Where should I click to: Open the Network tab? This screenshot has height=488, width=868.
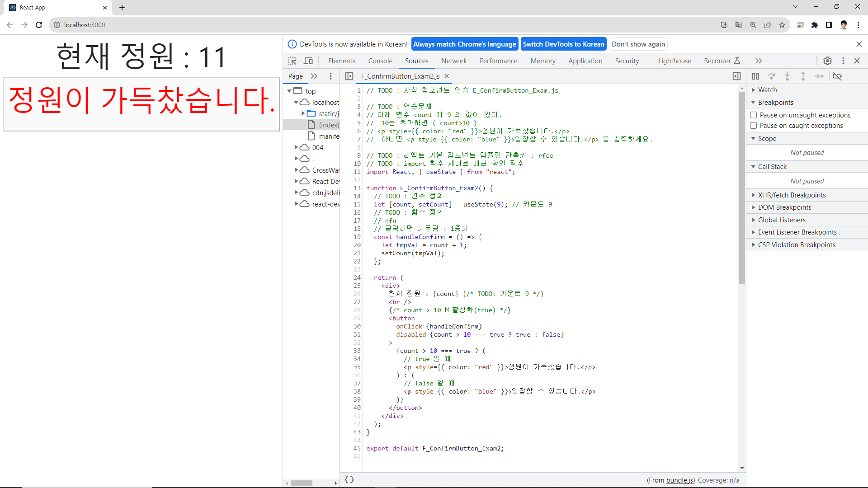(x=454, y=61)
